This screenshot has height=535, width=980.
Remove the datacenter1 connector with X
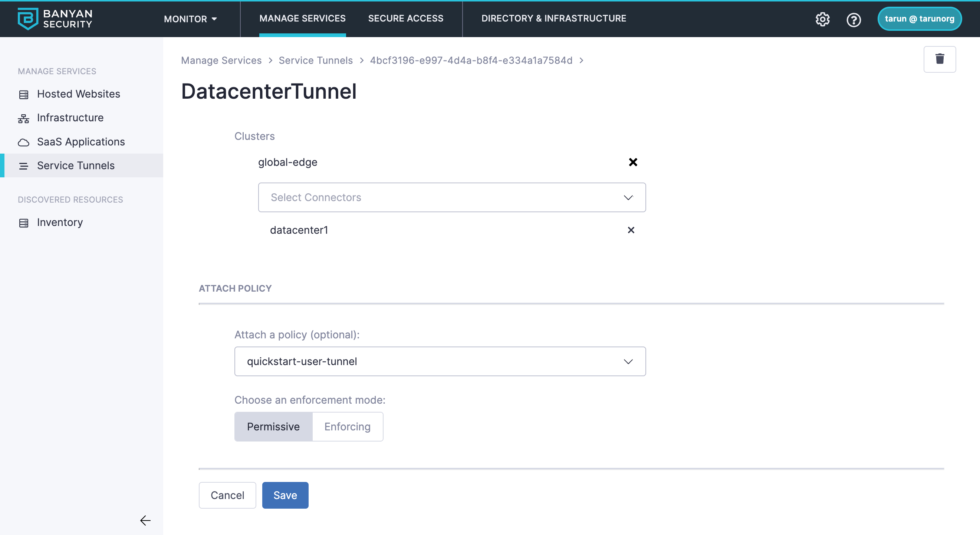(631, 230)
